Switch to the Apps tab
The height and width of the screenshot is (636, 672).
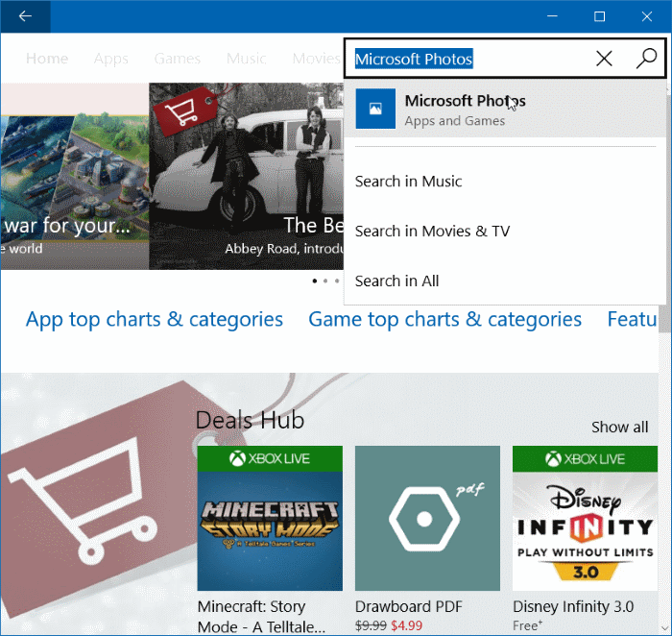(111, 59)
